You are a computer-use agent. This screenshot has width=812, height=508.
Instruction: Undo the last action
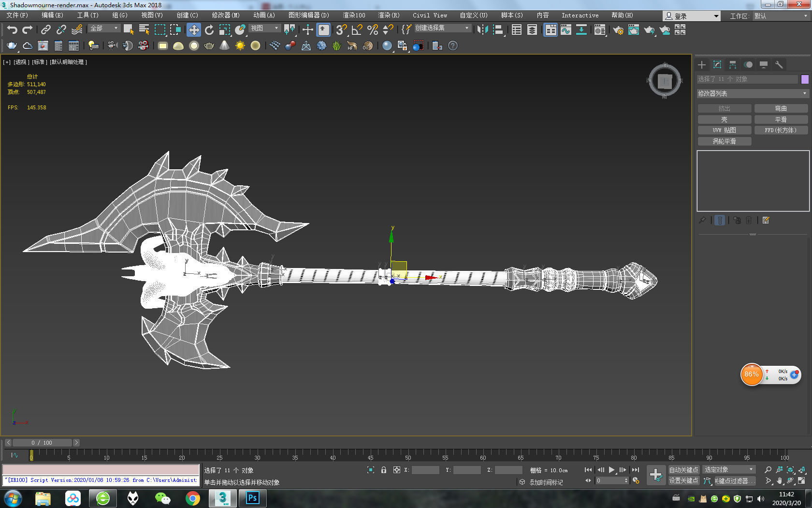click(x=12, y=30)
